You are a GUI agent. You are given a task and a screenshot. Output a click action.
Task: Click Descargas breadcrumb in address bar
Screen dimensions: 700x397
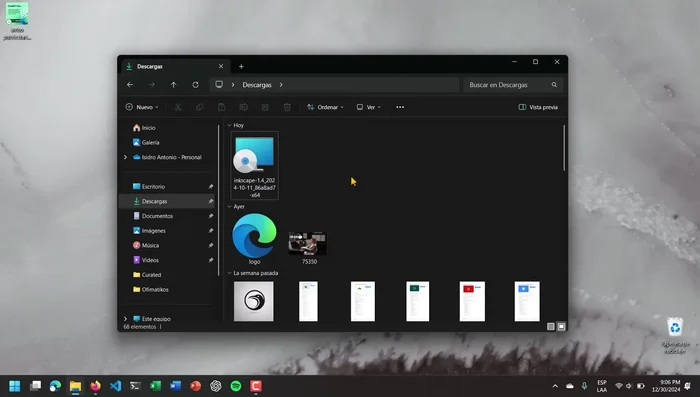pos(257,85)
